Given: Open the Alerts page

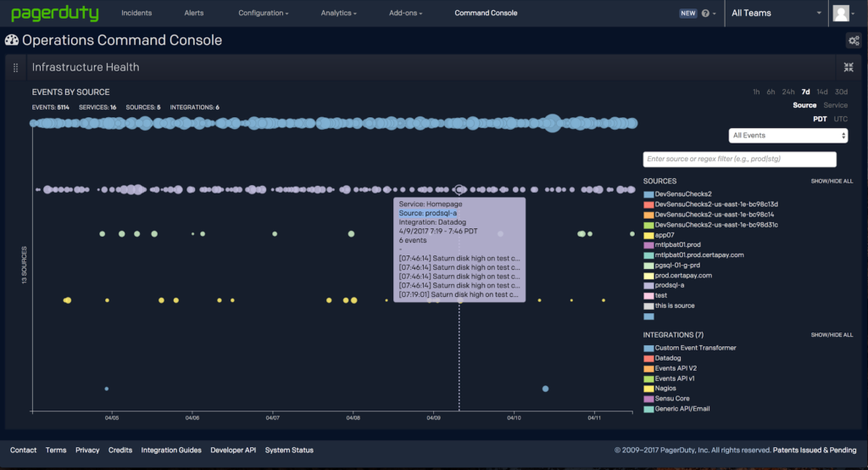Looking at the screenshot, I should pos(193,14).
